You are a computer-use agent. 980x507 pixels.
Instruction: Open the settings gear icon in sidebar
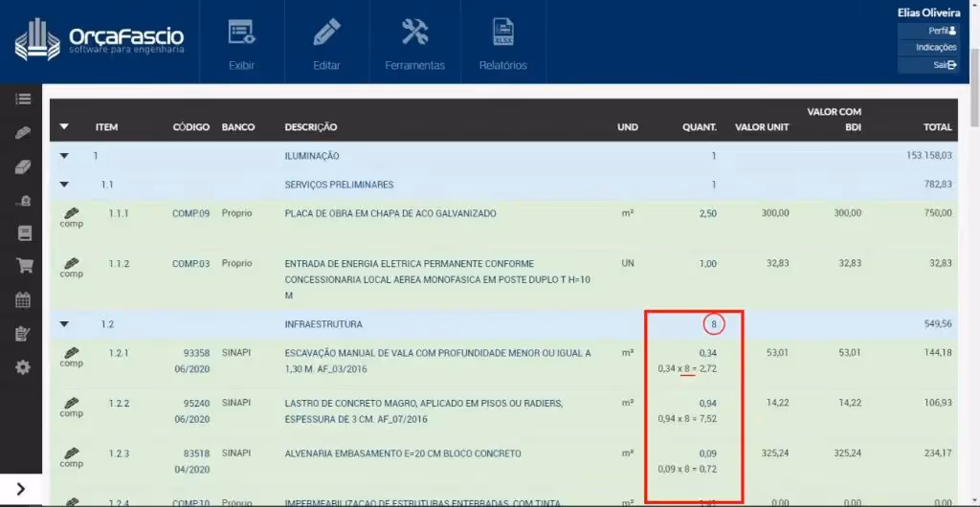coord(23,367)
